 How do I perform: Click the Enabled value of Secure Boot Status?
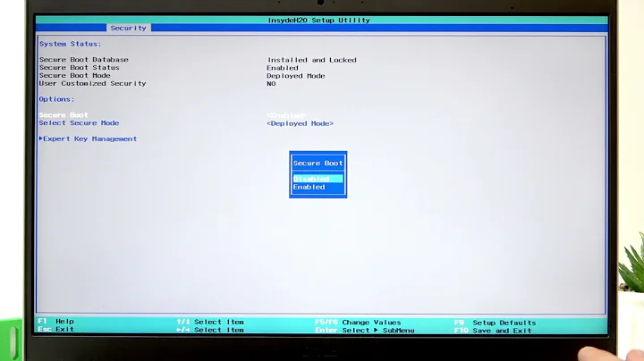click(283, 68)
